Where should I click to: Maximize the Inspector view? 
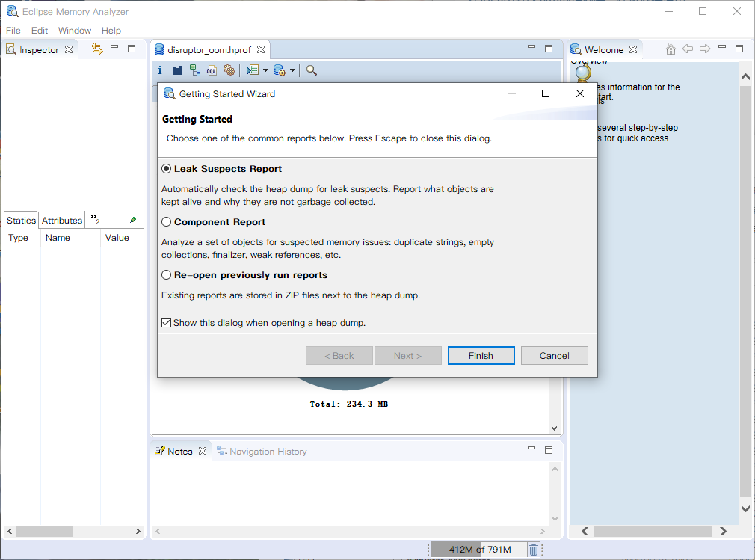pyautogui.click(x=132, y=49)
